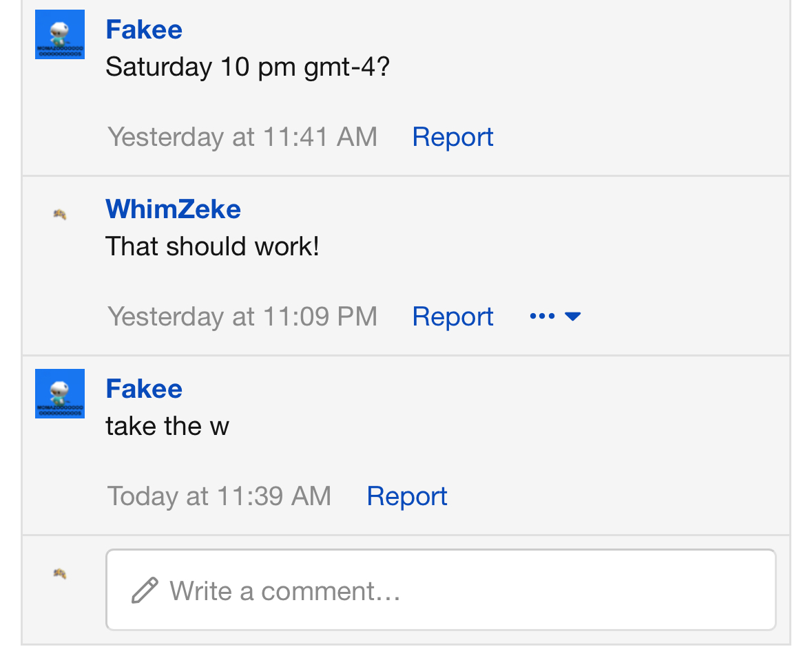Expand the down-arrow menu on WhimZeke's comment
Image resolution: width=812 pixels, height=649 pixels.
[572, 317]
